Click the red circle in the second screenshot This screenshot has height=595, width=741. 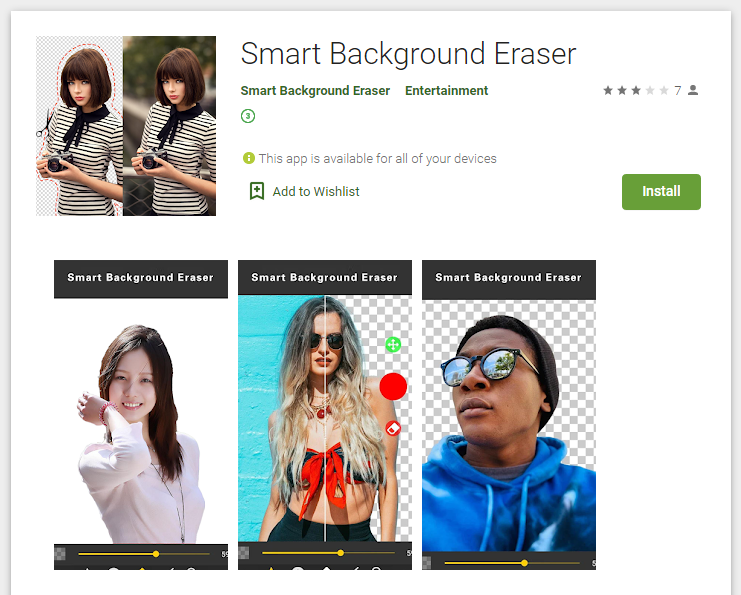tap(393, 387)
